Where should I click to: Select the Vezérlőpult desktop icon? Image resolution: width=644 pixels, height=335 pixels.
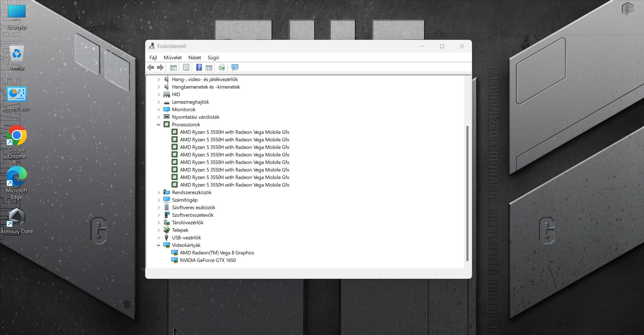click(x=17, y=99)
